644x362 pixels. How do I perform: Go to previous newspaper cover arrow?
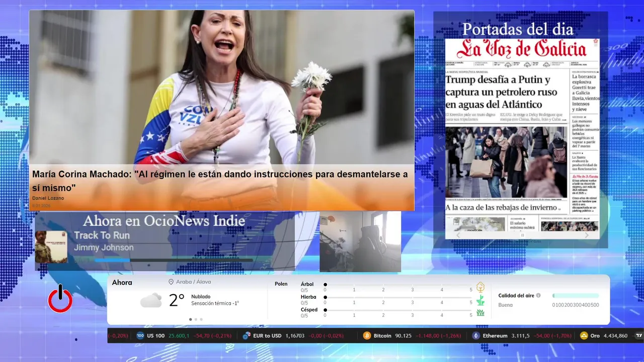point(458,235)
